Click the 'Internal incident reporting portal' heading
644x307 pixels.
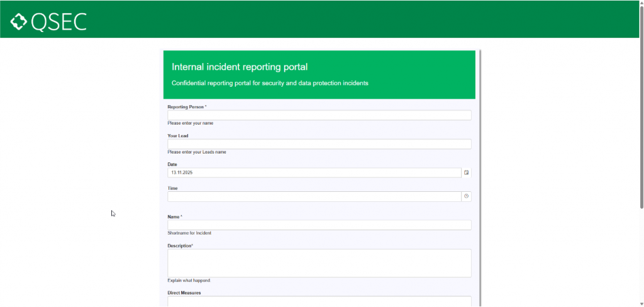[x=240, y=67]
